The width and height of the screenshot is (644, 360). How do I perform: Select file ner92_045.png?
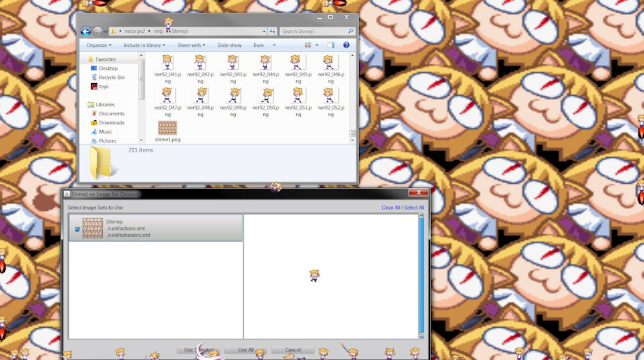tap(298, 69)
